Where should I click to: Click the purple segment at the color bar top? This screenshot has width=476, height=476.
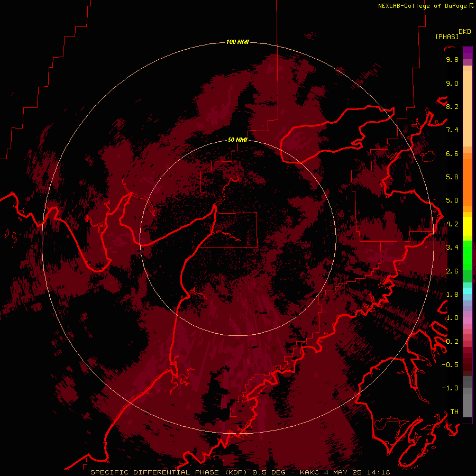pyautogui.click(x=467, y=53)
